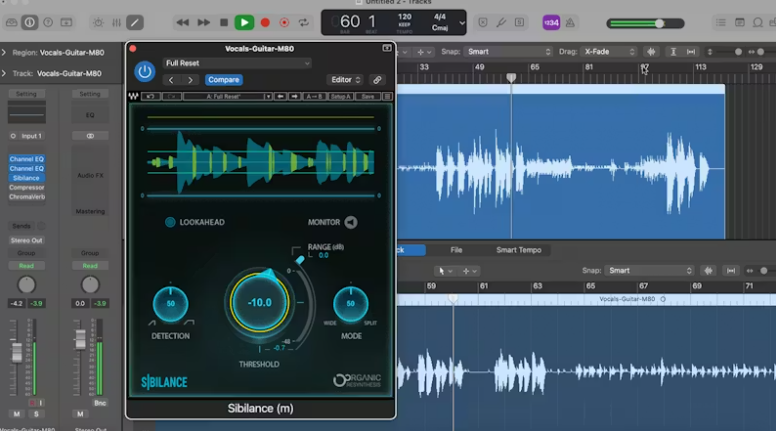The image size is (776, 431).
Task: Open the Snap Smart dropdown in Tracks area
Action: tap(509, 51)
